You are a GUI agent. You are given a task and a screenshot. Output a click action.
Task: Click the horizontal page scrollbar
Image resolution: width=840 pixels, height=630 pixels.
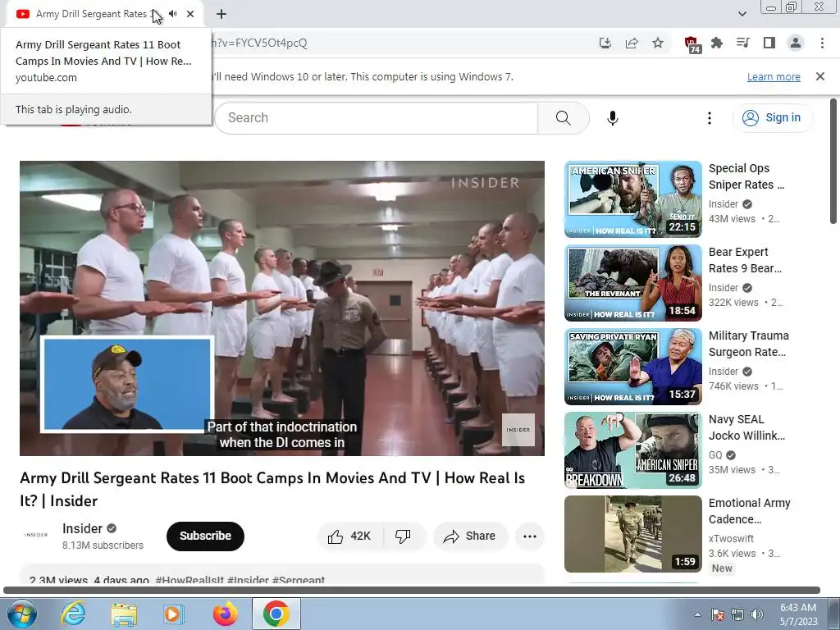click(412, 591)
